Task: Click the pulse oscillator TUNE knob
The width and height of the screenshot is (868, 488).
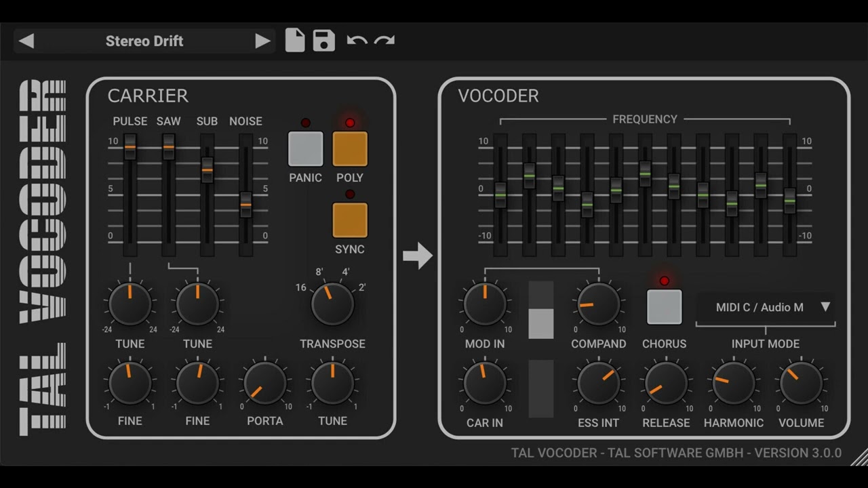Action: [130, 304]
